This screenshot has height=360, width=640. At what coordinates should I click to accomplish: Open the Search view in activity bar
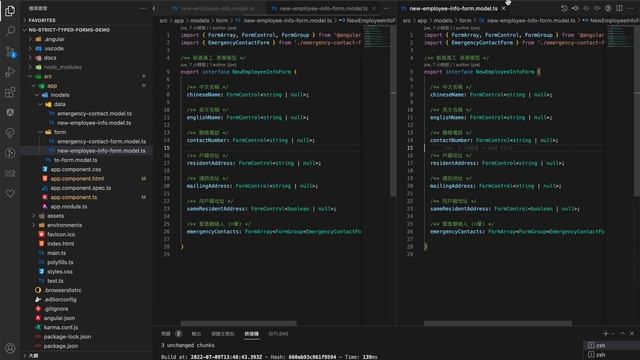click(10, 31)
